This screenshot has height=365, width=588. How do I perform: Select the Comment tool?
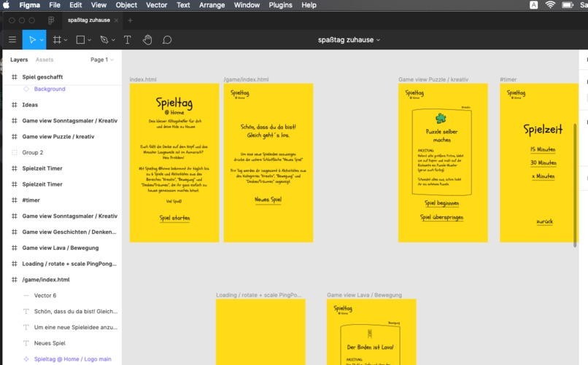[167, 39]
